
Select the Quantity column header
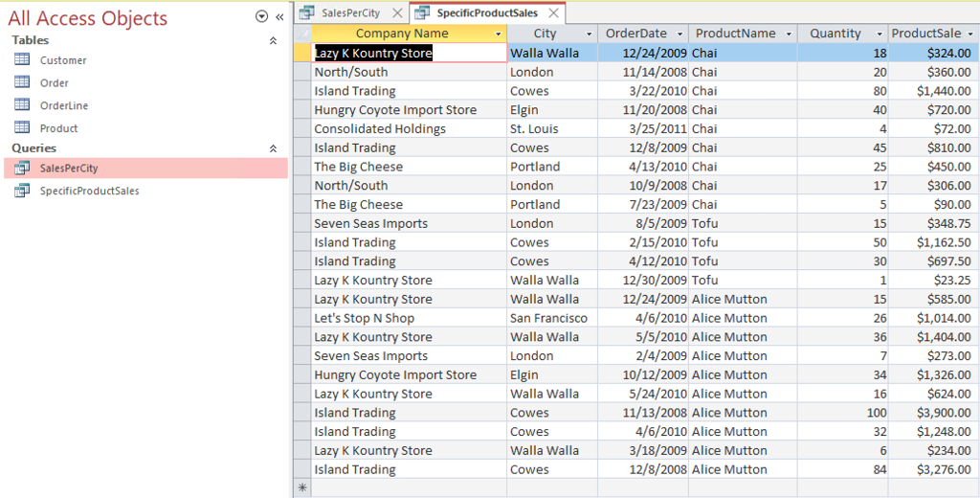842,34
